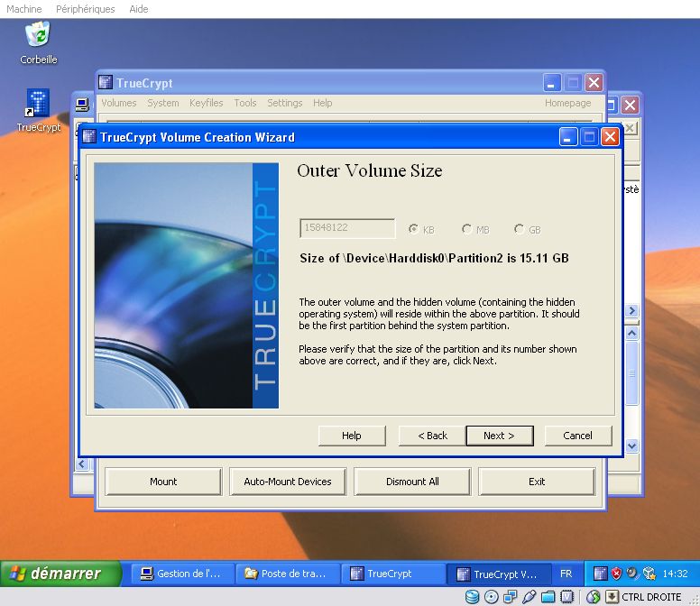Click the VirtualBox shared folders status icon

click(x=548, y=597)
